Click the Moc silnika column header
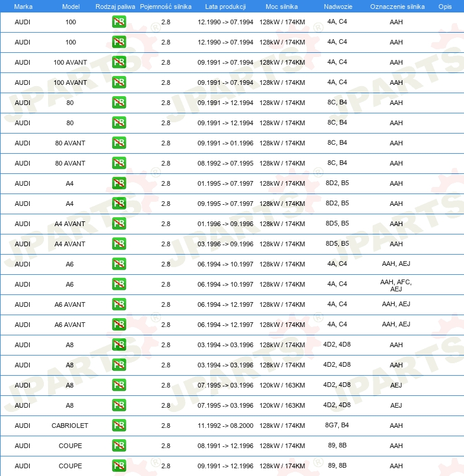The height and width of the screenshot is (476, 464). [282, 7]
